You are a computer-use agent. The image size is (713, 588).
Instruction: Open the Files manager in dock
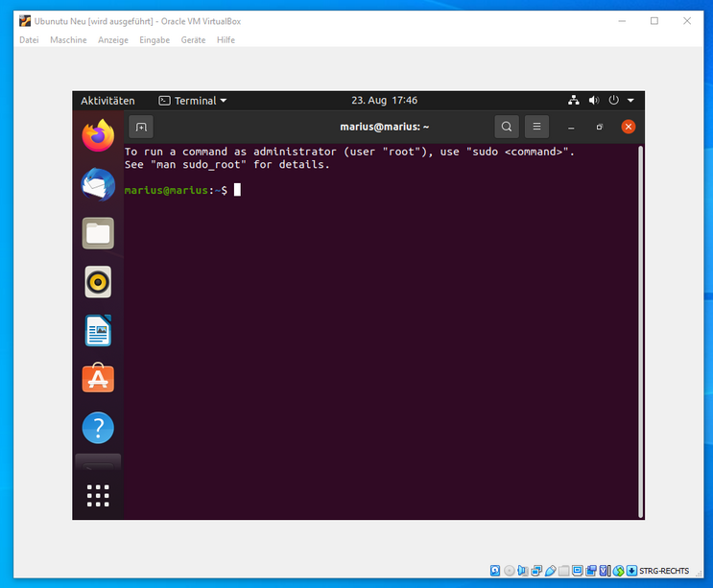pyautogui.click(x=98, y=233)
